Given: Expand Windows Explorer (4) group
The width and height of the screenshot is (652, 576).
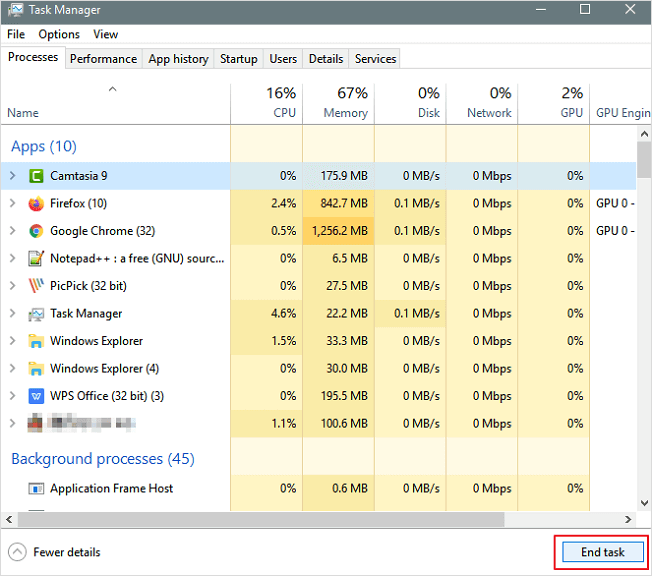Looking at the screenshot, I should 12,368.
